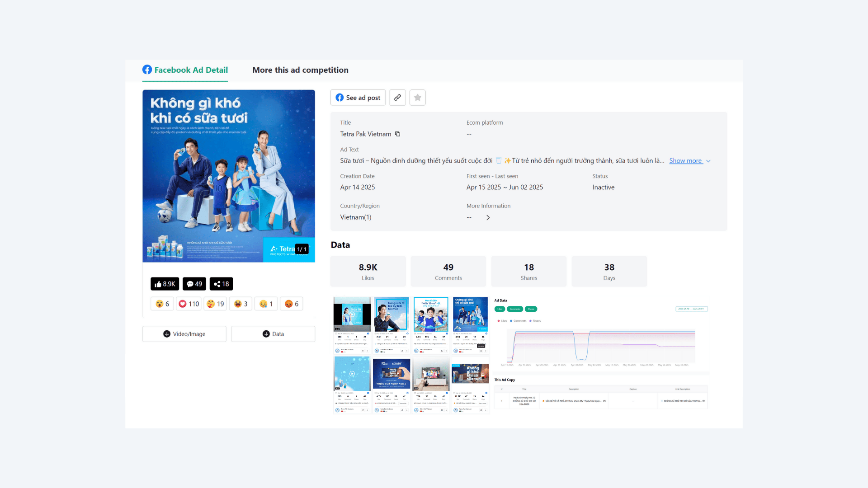The height and width of the screenshot is (488, 868).
Task: Play the blue bubbles video thumbnail
Action: point(352,374)
